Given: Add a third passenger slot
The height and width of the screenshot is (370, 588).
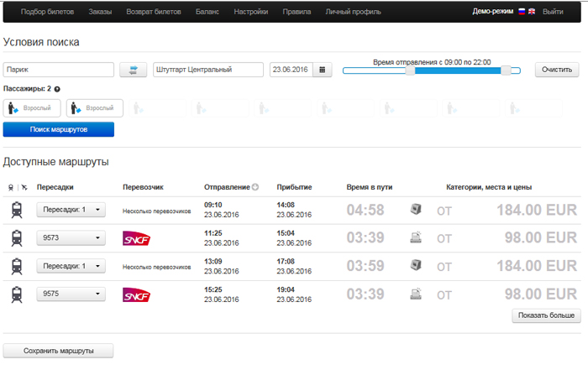Looking at the screenshot, I should pyautogui.click(x=158, y=108).
